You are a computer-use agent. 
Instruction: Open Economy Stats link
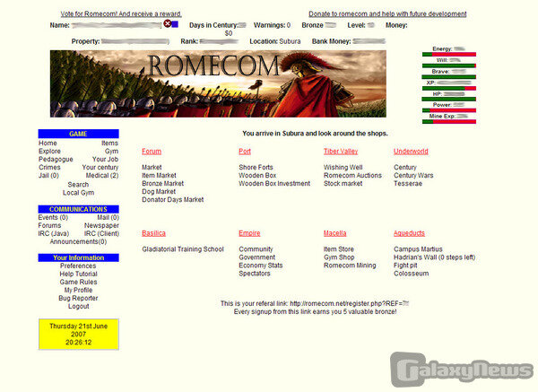click(x=261, y=266)
